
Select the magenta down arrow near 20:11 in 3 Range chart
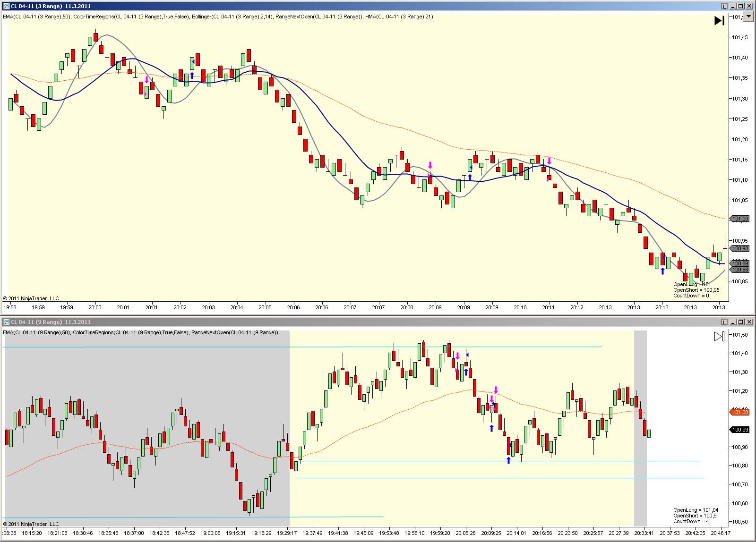[x=549, y=161]
